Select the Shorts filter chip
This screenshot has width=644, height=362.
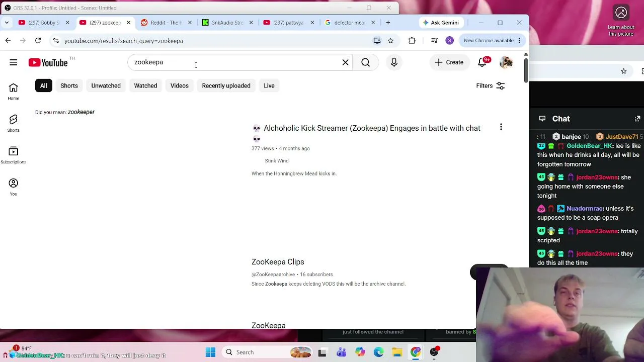click(x=69, y=85)
